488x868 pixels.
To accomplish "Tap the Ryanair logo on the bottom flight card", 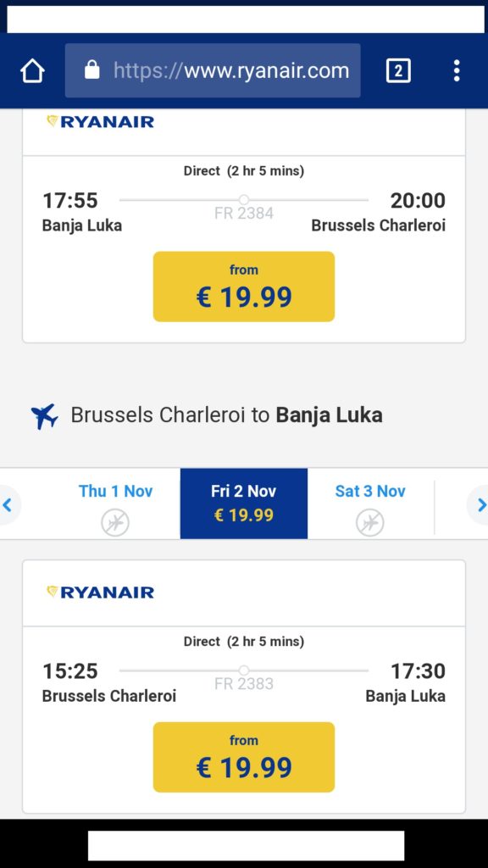I will [x=100, y=593].
